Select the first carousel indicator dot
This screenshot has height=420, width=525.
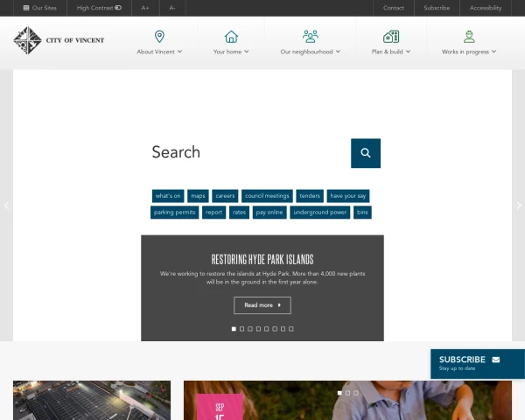234,329
